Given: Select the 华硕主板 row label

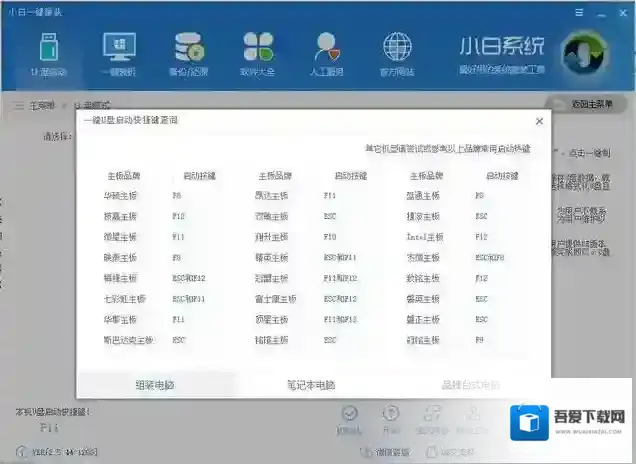Looking at the screenshot, I should pyautogui.click(x=120, y=195).
